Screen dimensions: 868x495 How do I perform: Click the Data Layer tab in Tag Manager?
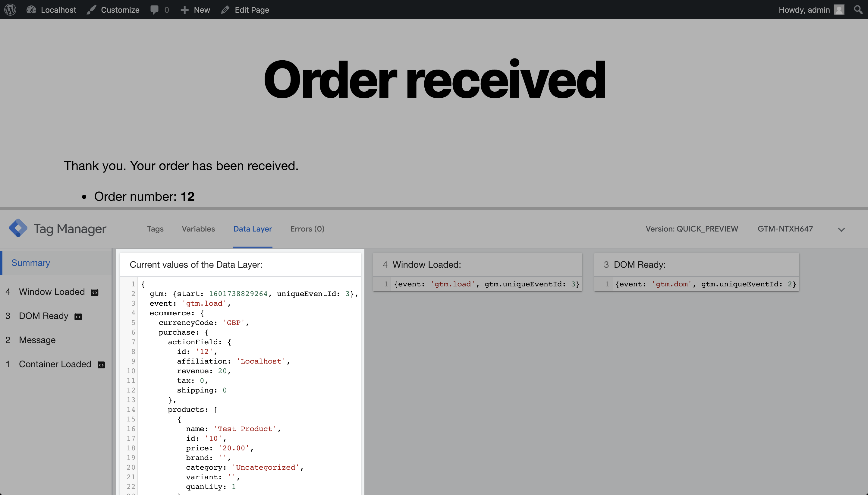252,229
